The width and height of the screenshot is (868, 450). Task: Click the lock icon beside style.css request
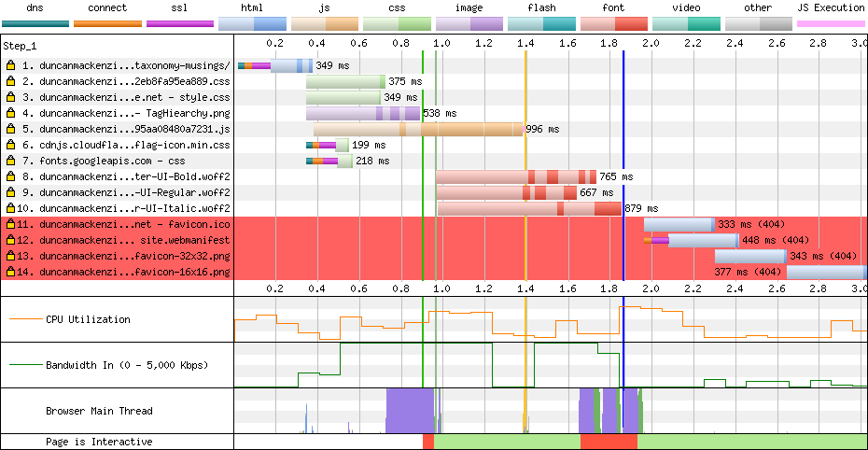coord(10,97)
